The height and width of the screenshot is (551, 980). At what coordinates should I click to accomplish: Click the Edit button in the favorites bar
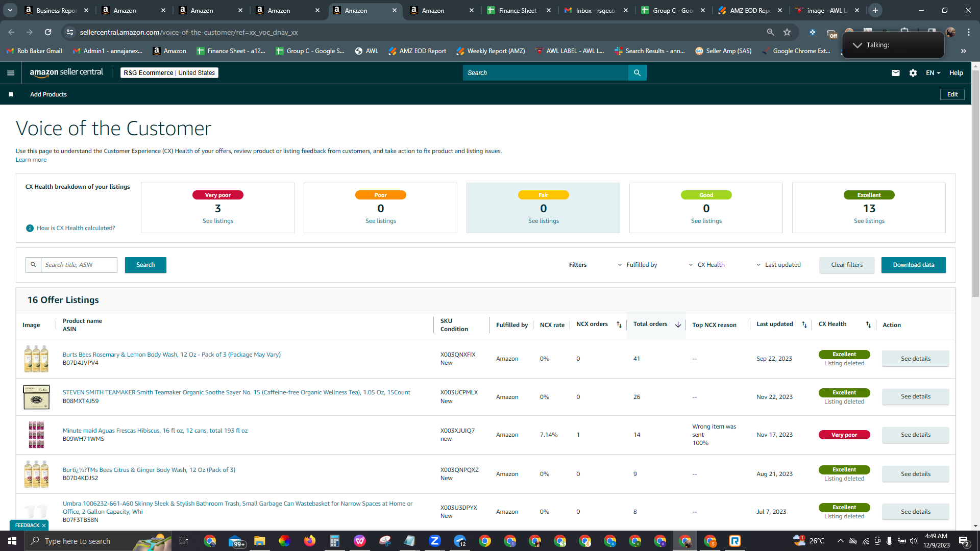pos(952,94)
